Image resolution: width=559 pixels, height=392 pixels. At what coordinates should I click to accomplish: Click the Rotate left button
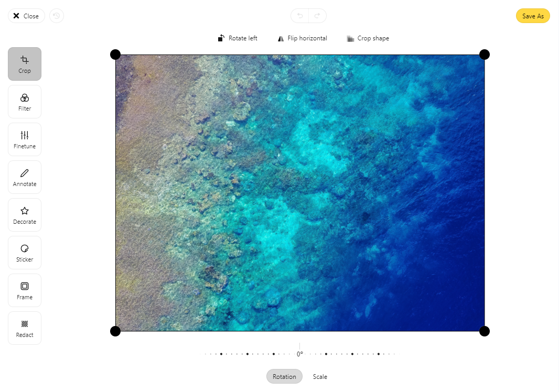pyautogui.click(x=238, y=38)
